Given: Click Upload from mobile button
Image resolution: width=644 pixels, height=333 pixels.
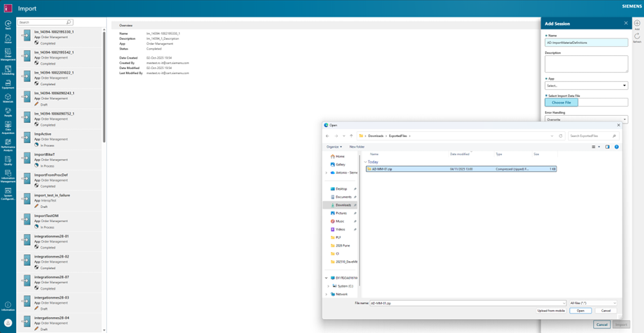Looking at the screenshot, I should [x=551, y=311].
